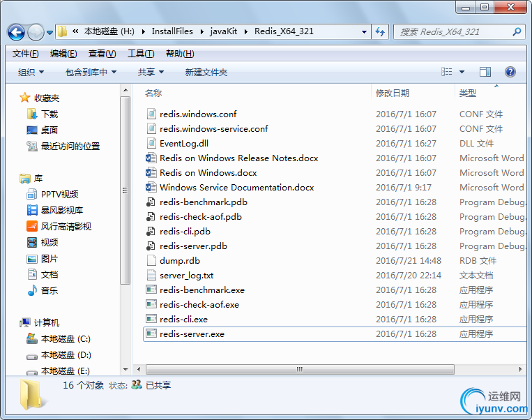Select redis.windows-service.conf file

[x=213, y=128]
